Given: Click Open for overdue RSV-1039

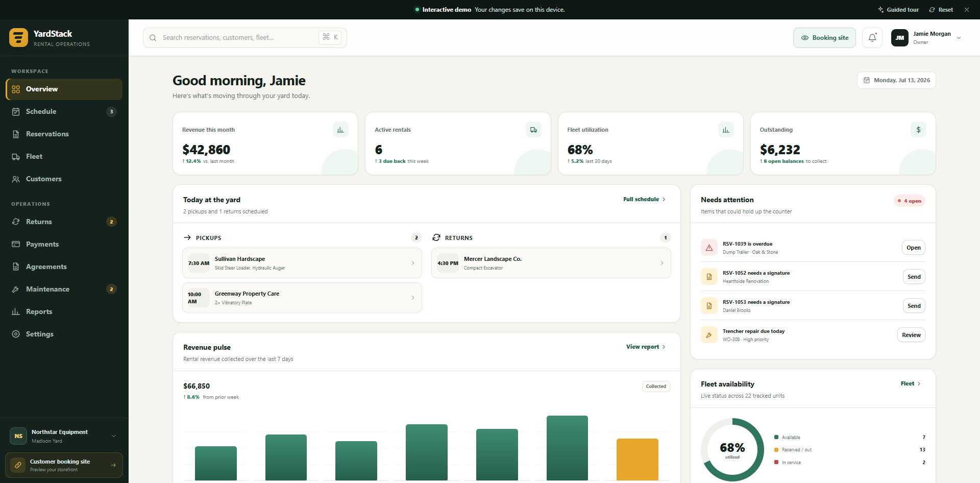Looking at the screenshot, I should coord(914,248).
